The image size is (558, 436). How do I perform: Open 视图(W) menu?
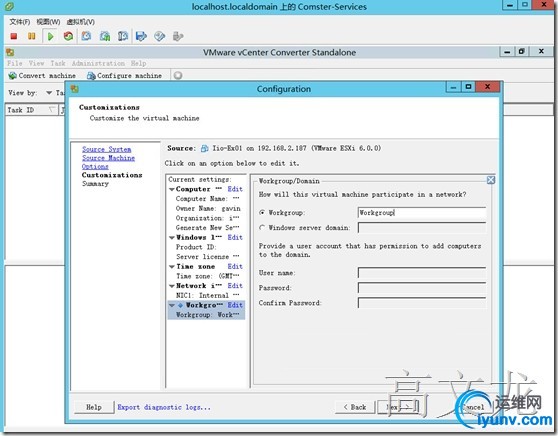[48, 22]
